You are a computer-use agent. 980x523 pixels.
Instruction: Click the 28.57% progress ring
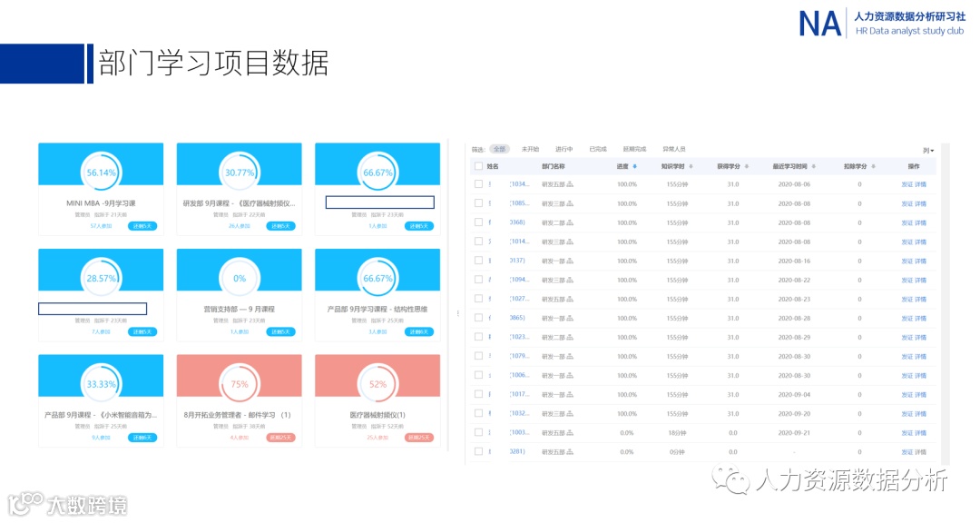coord(102,279)
